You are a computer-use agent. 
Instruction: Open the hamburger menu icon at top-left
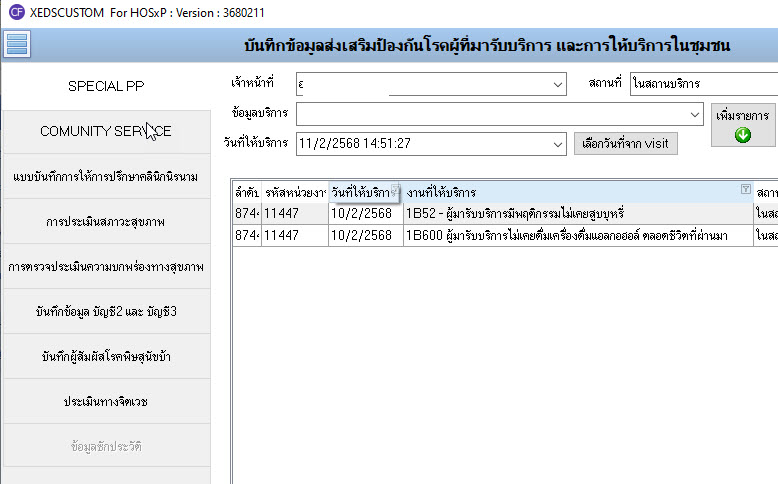[17, 45]
